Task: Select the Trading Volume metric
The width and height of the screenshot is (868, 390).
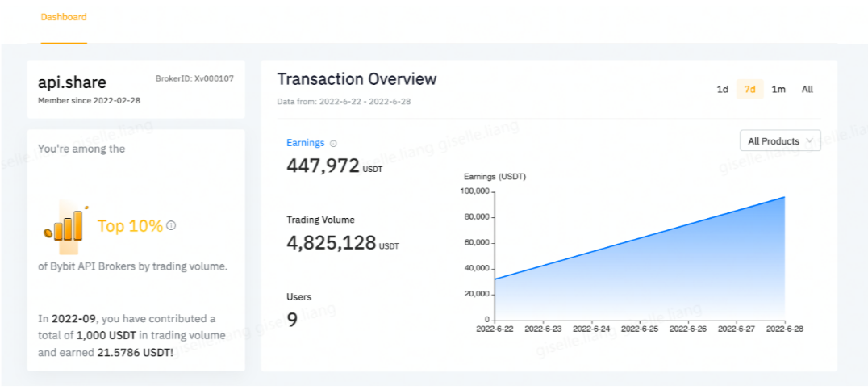Action: [320, 220]
